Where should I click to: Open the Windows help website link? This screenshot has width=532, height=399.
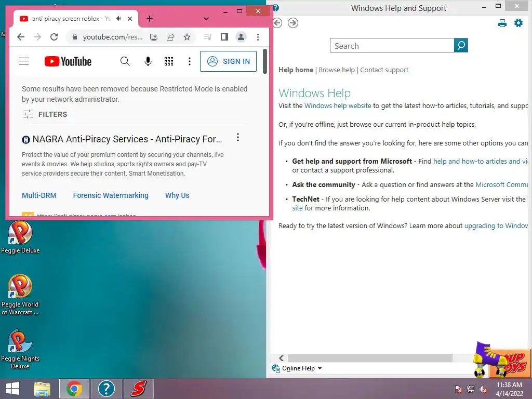[x=338, y=106]
